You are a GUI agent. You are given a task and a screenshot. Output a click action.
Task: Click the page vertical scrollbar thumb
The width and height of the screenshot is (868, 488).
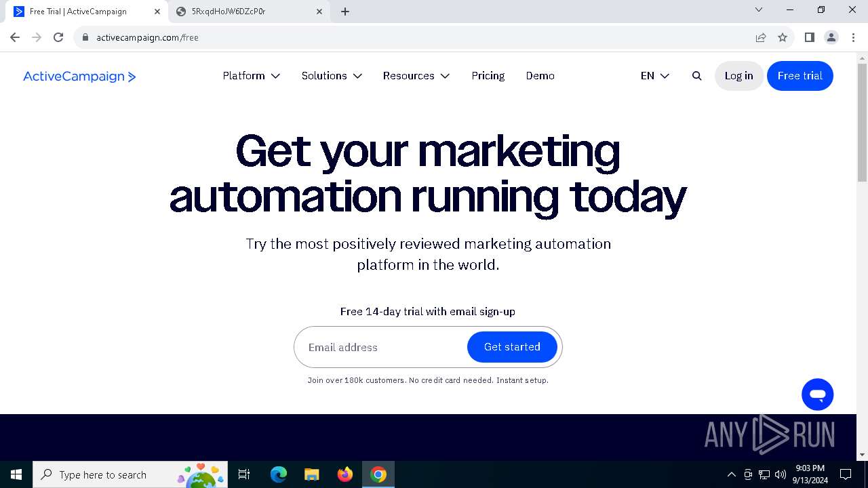coord(862,123)
